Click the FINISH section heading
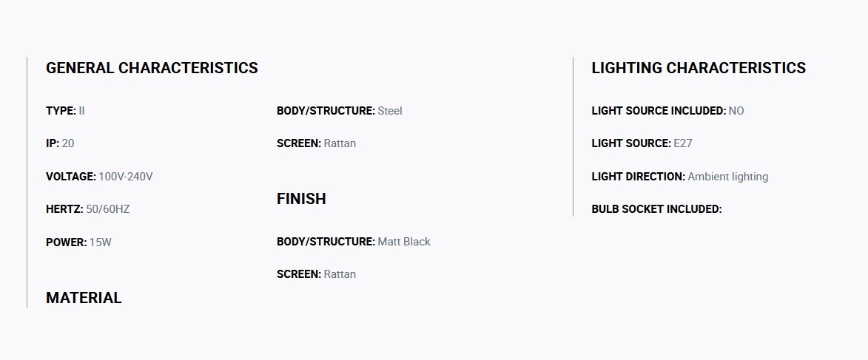The width and height of the screenshot is (868, 360). (301, 199)
